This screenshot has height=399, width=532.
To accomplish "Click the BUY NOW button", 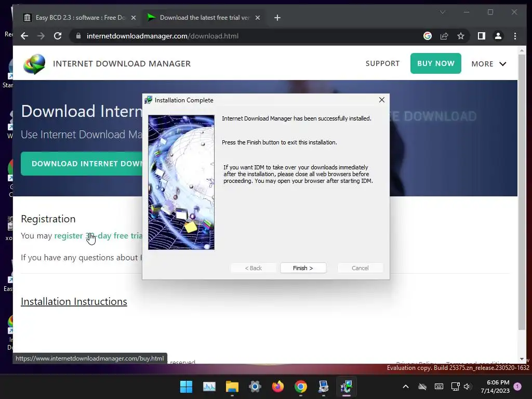I will 436,63.
